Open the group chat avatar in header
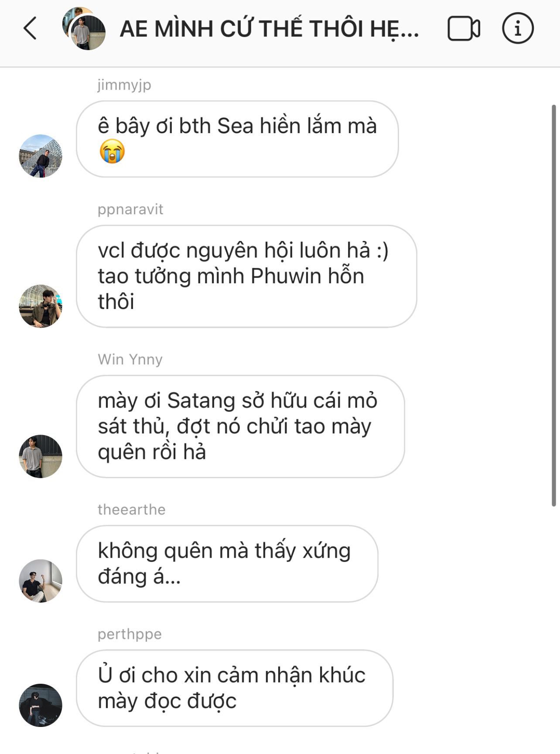Screen dimensions: 560x754 tap(84, 28)
